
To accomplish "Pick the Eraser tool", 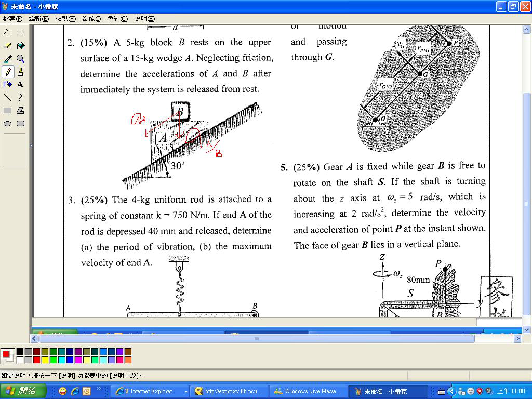I will [8, 46].
